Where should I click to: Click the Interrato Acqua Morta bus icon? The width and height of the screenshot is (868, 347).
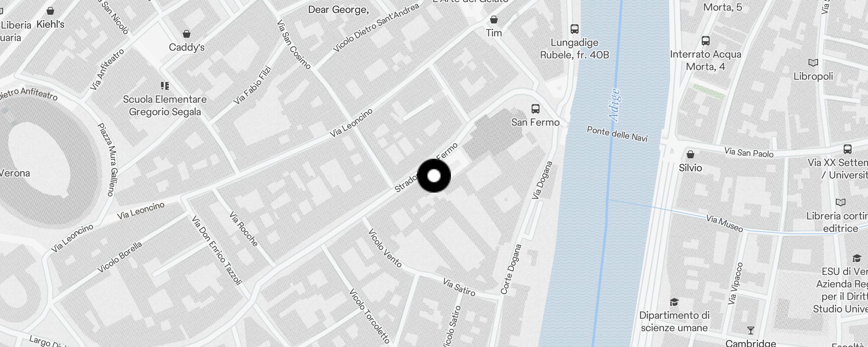(x=706, y=41)
